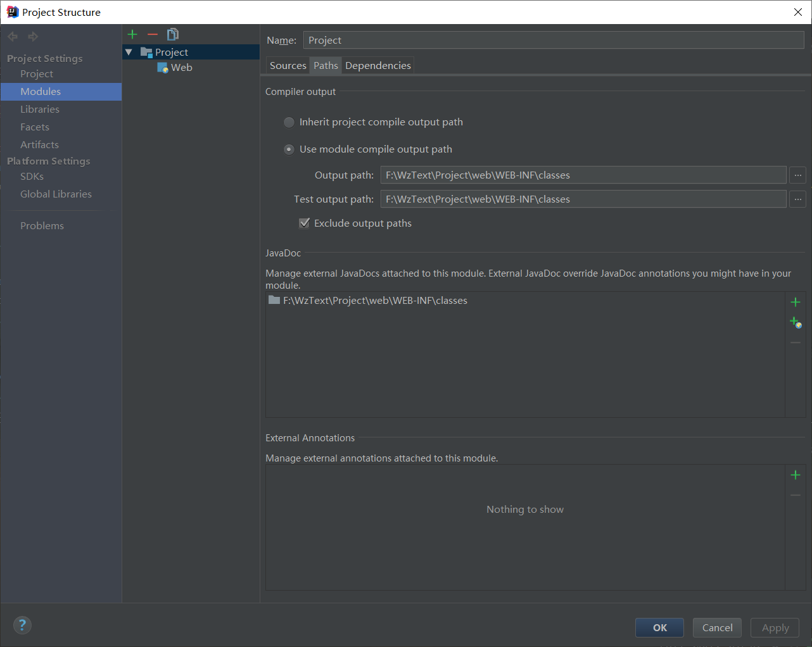Click the Test output path text field
The image size is (812, 647).
tap(583, 199)
